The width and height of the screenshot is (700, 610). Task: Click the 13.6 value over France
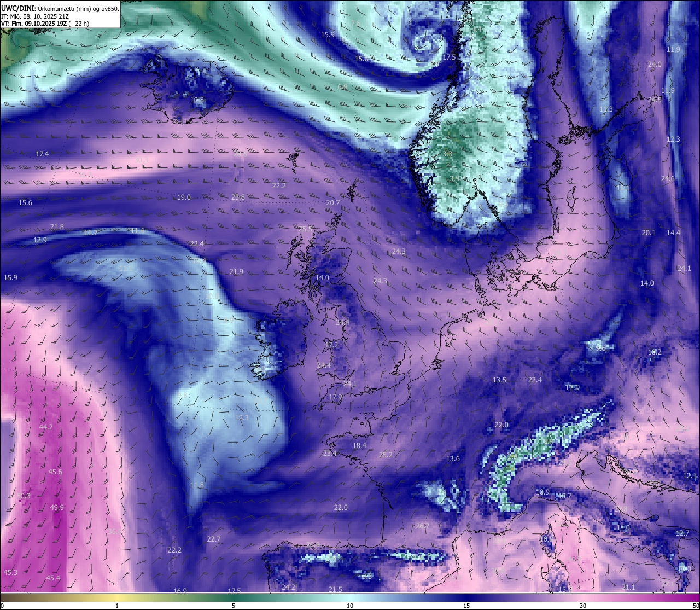pos(453,459)
